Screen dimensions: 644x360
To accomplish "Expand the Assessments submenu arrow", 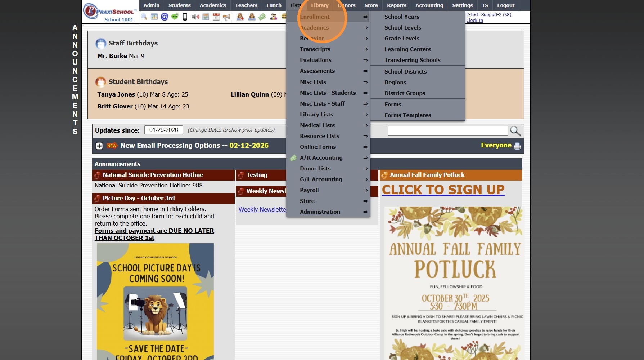I will click(365, 71).
